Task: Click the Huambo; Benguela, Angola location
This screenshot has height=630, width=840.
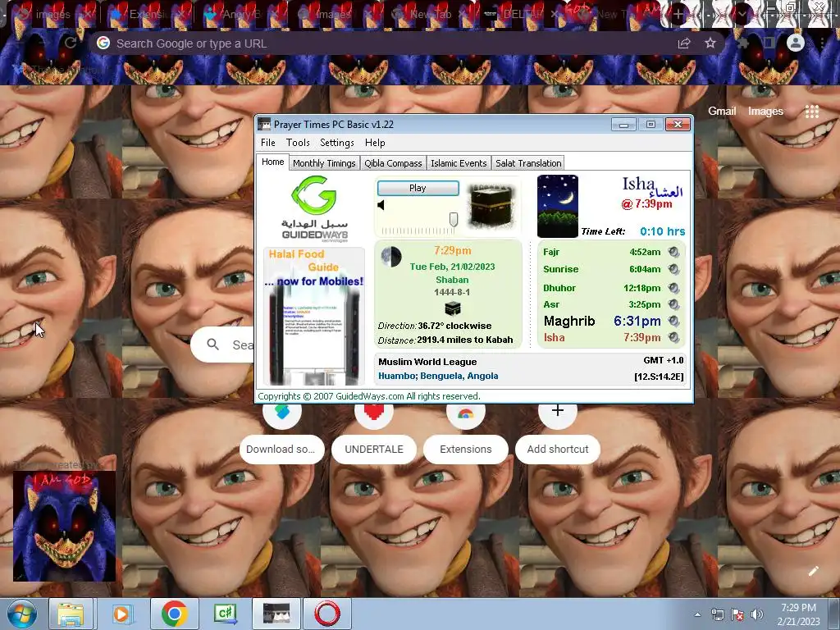Action: [x=438, y=376]
